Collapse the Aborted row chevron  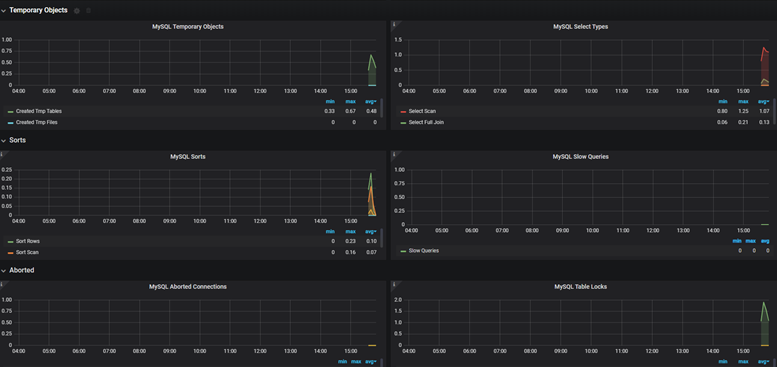3,271
